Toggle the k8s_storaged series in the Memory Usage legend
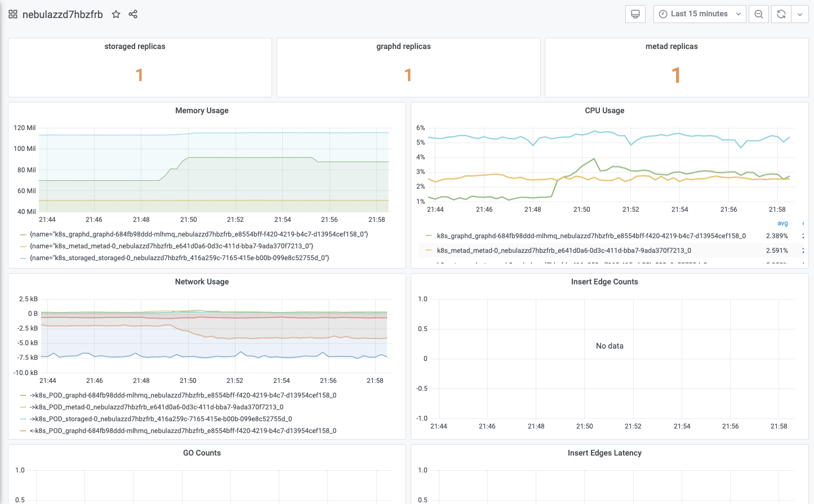814x504 pixels. [180, 258]
